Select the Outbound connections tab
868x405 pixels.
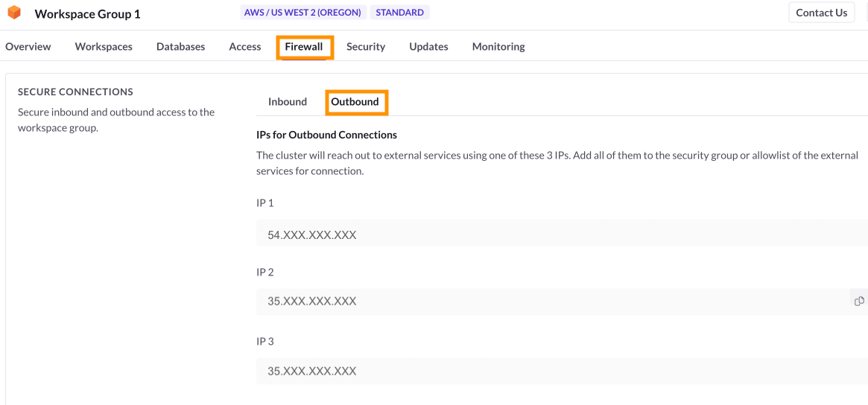355,102
